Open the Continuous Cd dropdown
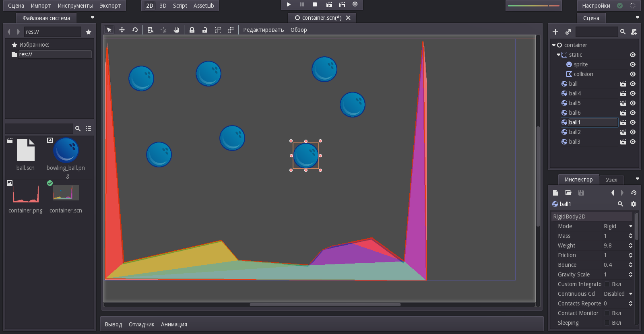644x334 pixels. (618, 294)
